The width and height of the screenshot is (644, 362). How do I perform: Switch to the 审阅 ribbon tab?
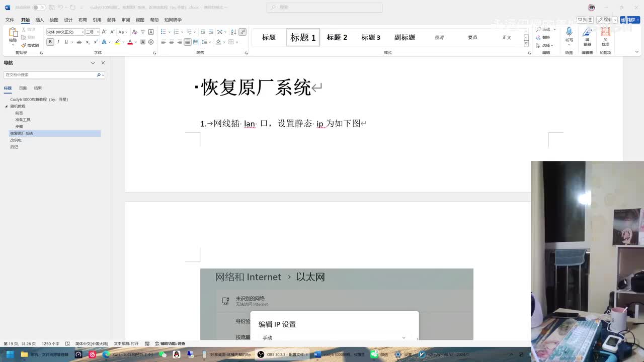(126, 20)
